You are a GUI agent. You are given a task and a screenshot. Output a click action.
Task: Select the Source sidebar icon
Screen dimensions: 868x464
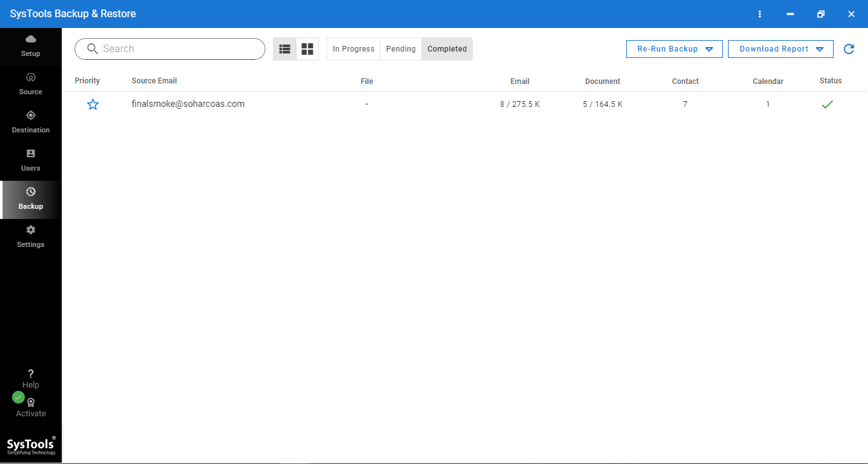pyautogui.click(x=30, y=83)
